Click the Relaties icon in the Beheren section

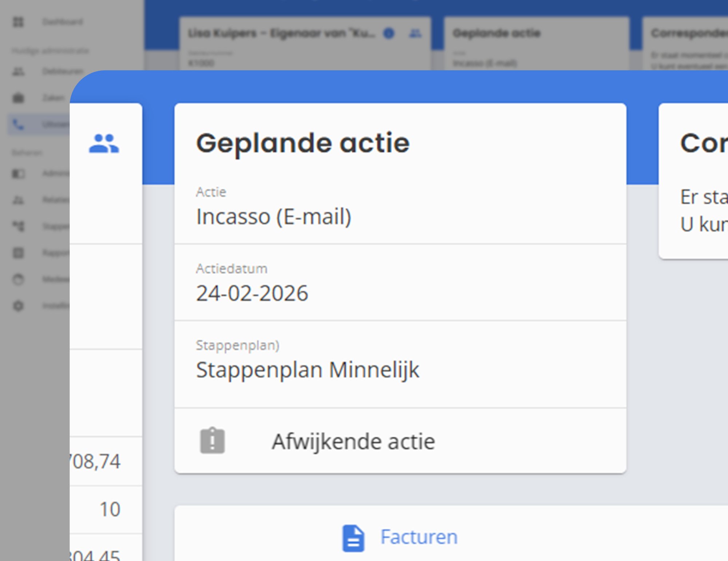(18, 200)
